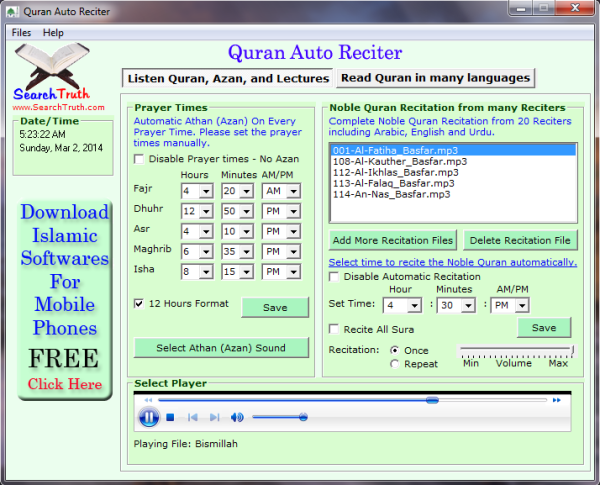Mute the player speaker icon

pos(237,417)
